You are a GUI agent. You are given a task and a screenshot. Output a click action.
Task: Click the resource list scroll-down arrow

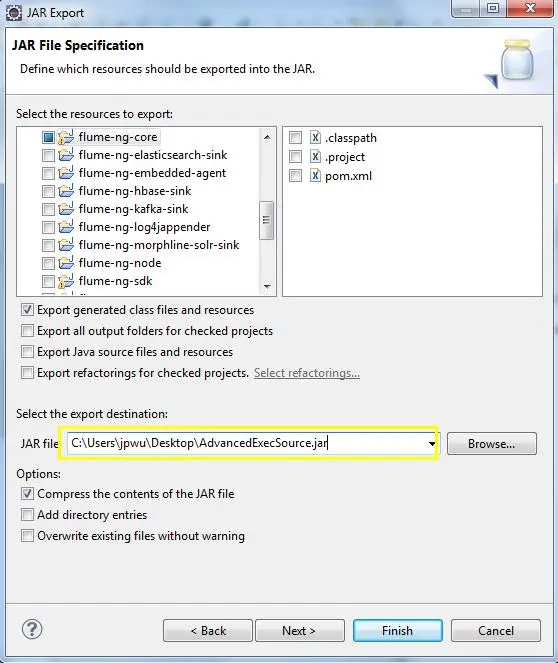(267, 286)
